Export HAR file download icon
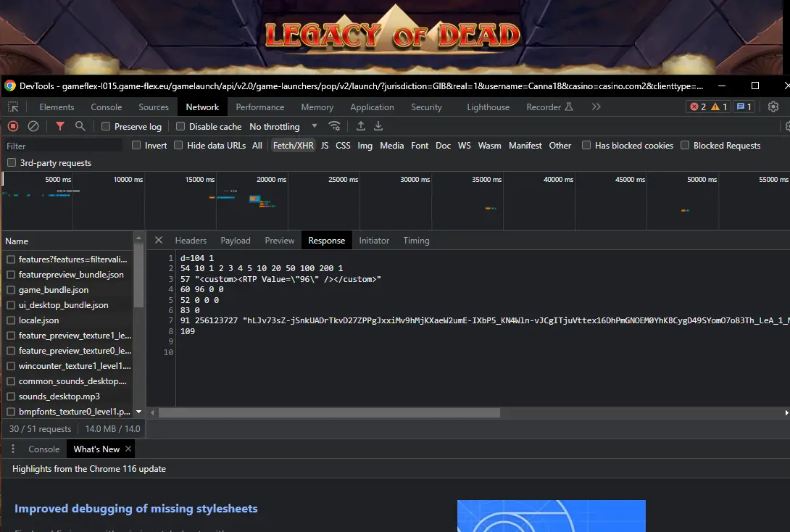790x532 pixels. pos(378,126)
